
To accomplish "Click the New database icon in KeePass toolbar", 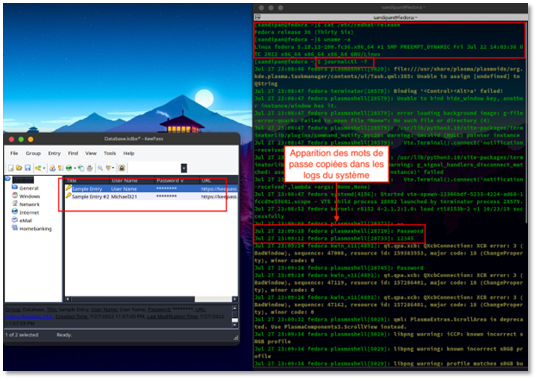I will (x=11, y=168).
